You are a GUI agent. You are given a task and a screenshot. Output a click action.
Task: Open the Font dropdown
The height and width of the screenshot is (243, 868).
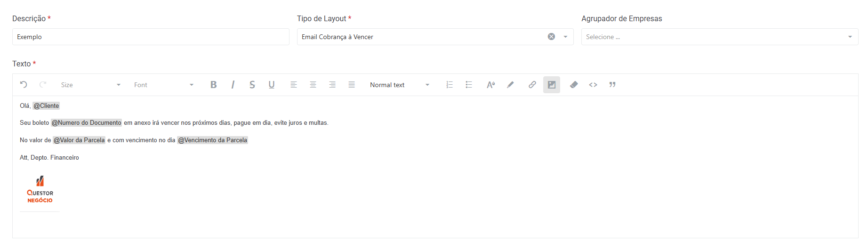coord(164,85)
